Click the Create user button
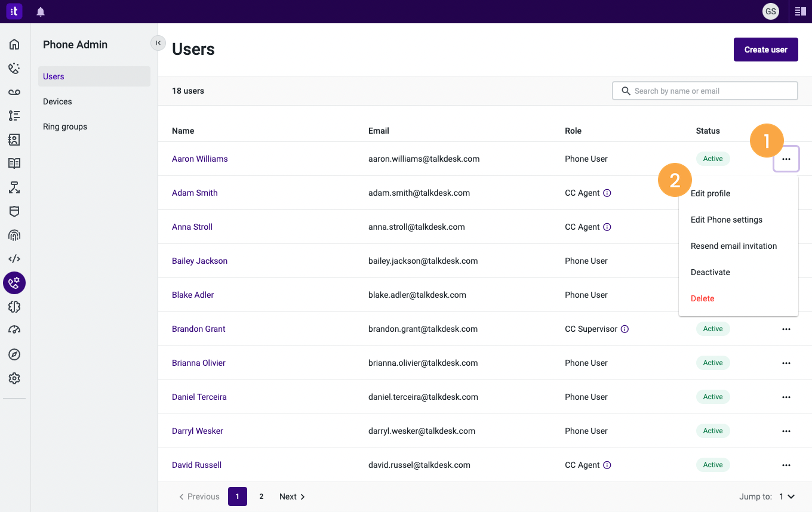 coord(766,50)
